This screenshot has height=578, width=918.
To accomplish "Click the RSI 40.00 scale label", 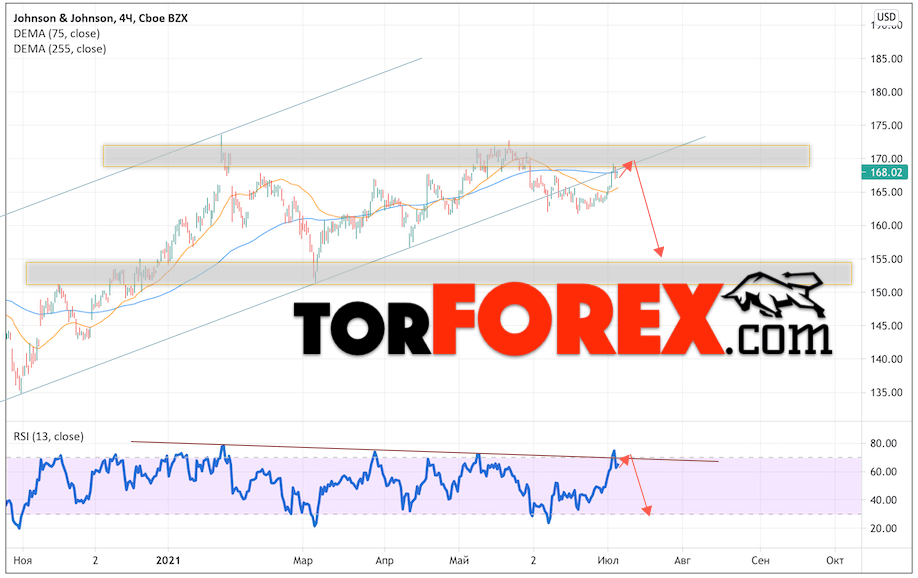I will (x=883, y=500).
